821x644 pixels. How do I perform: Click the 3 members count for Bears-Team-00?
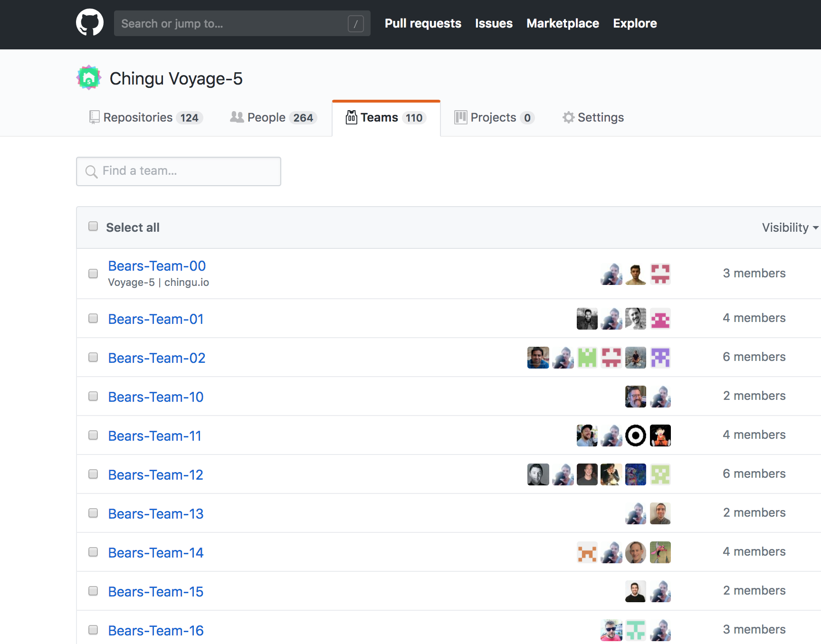pyautogui.click(x=754, y=274)
